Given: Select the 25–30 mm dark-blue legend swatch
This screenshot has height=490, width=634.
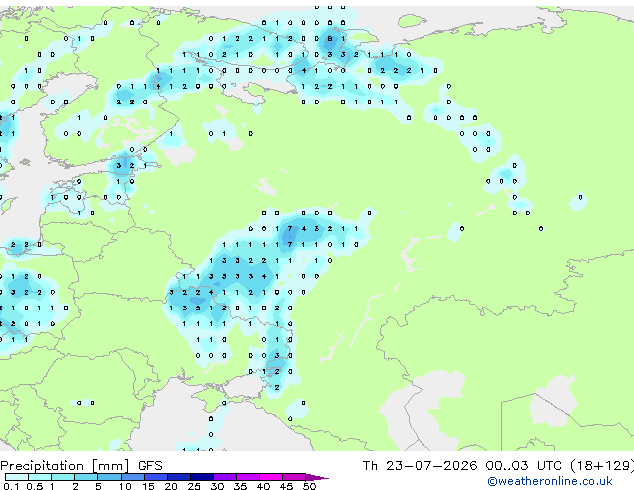Looking at the screenshot, I should point(202,477).
